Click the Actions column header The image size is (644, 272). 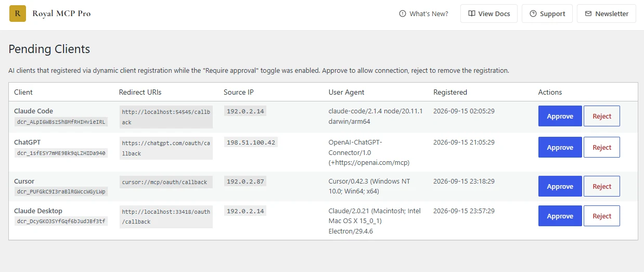[550, 92]
